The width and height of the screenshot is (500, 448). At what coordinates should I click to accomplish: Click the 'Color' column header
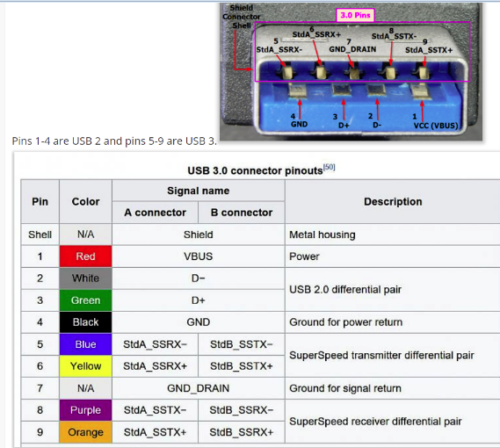click(85, 201)
